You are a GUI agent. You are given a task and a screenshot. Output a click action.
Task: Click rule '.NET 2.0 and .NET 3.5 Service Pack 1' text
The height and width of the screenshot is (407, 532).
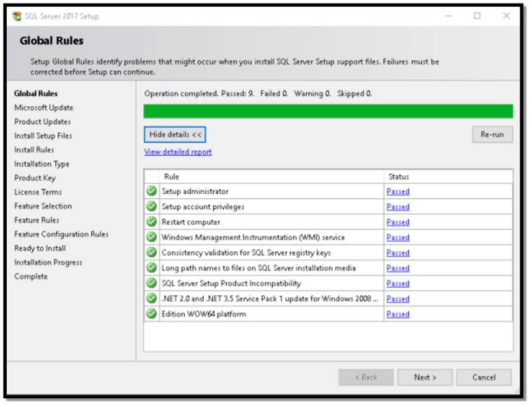click(x=269, y=299)
